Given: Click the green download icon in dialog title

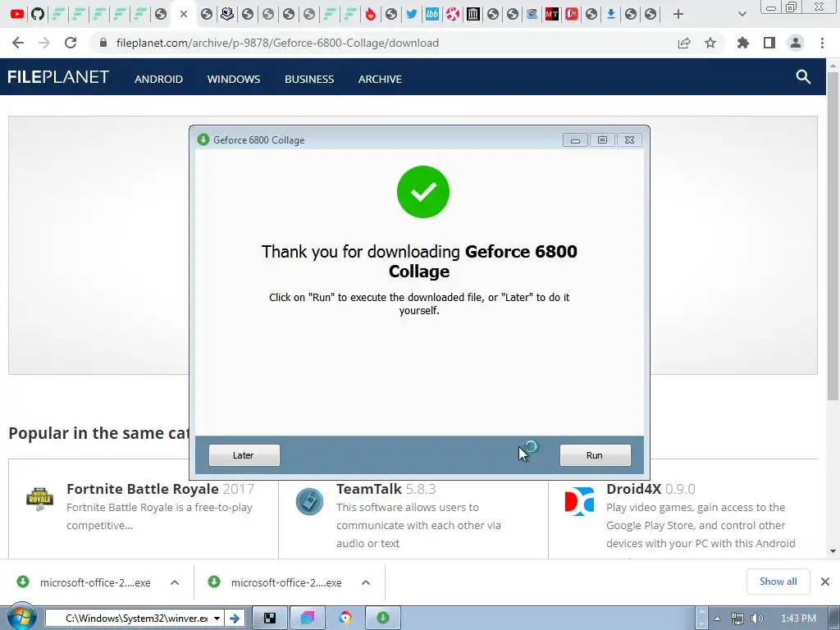Looking at the screenshot, I should click(x=203, y=139).
